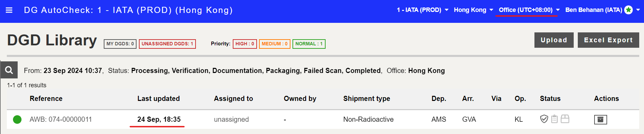
Task: Click the green priority dot of AWB row
Action: 17,119
